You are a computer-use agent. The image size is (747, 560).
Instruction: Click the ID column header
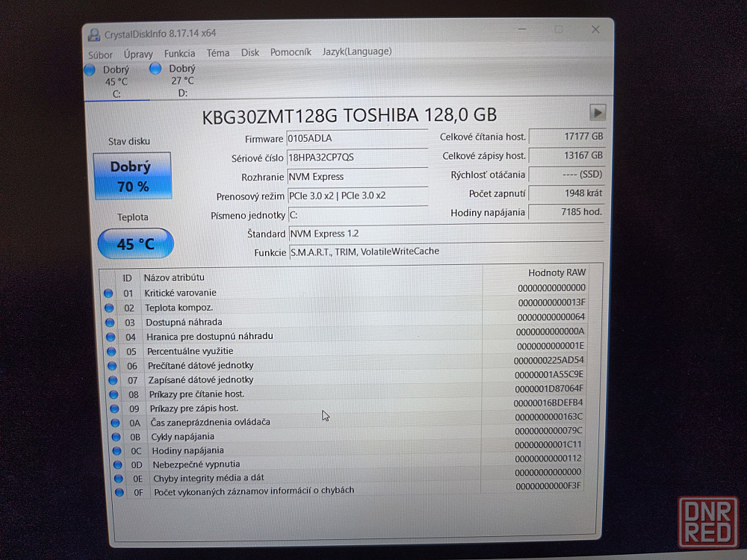tap(127, 278)
